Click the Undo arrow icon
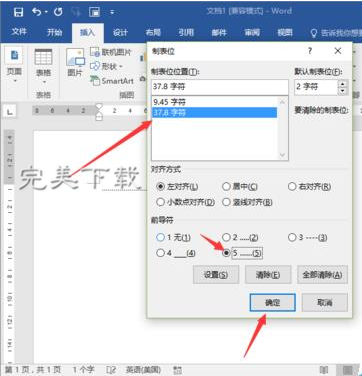This screenshot has width=362, height=376. pos(37,12)
